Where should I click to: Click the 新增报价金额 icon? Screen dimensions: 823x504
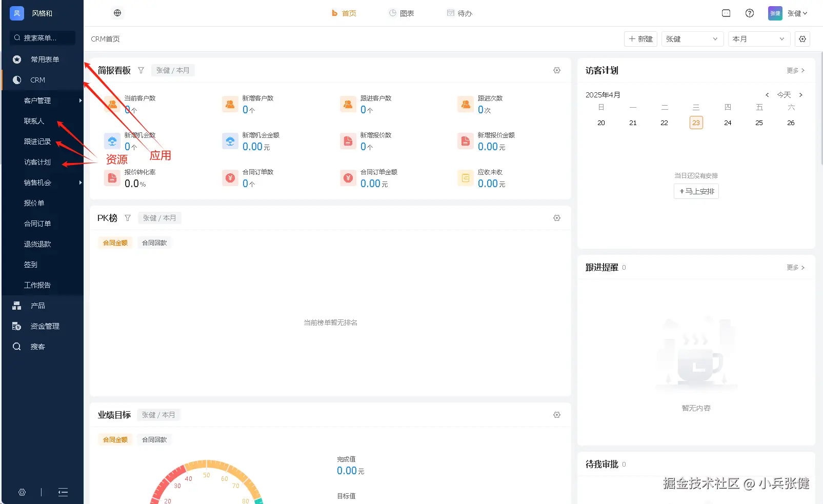point(466,141)
